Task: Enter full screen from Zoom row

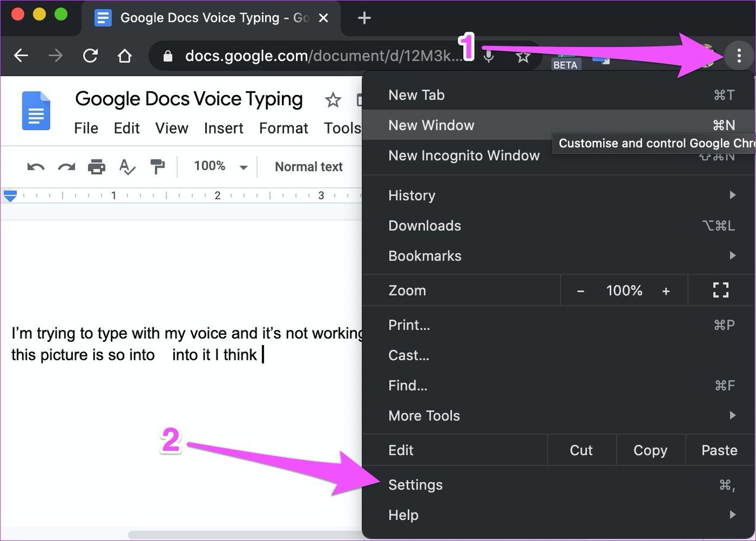Action: click(x=721, y=290)
